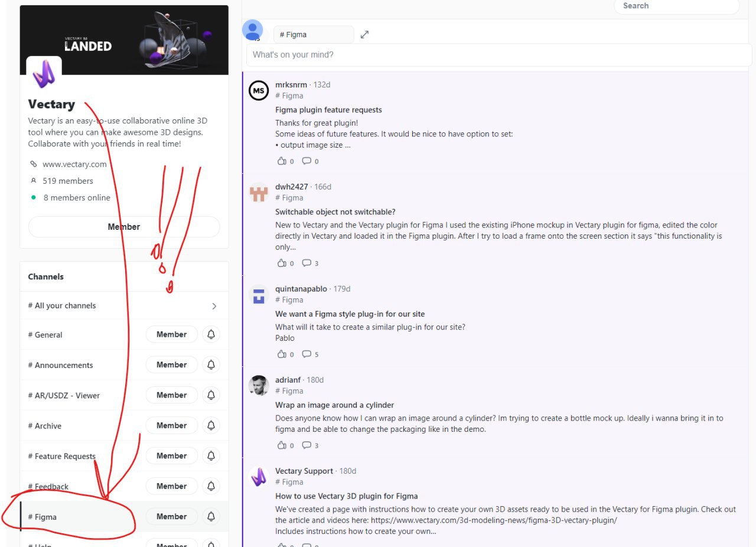Open the # Announcements channel
The image size is (756, 547).
[x=60, y=365]
